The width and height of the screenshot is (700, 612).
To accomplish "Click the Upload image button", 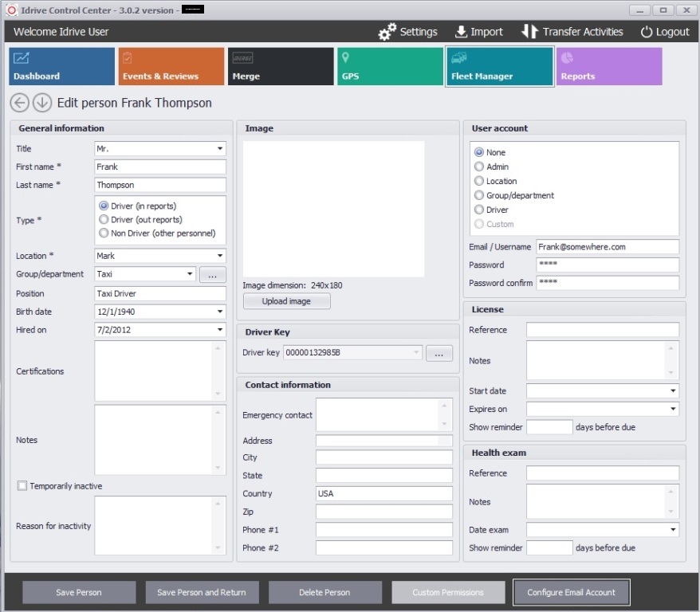I will [x=286, y=301].
